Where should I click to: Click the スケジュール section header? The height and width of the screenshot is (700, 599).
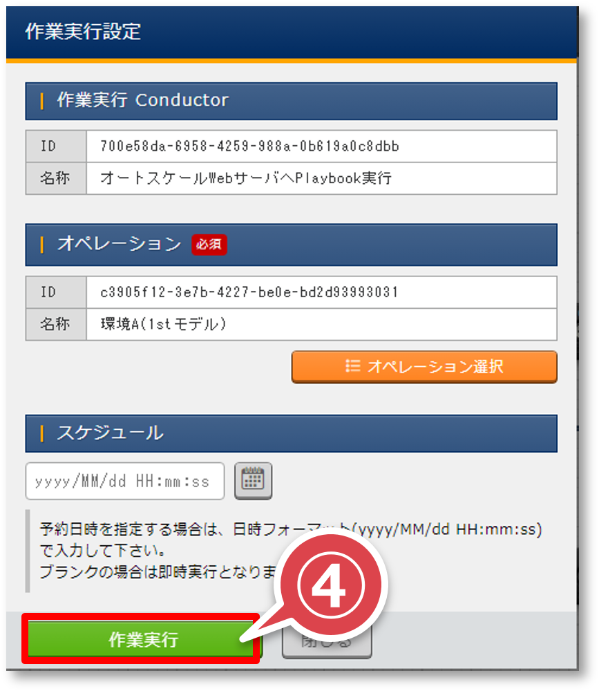pos(291,433)
